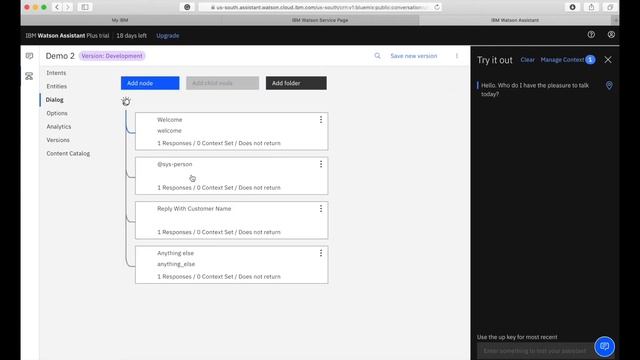Image resolution: width=640 pixels, height=360 pixels.
Task: Open the Skills icon in left rail
Action: [x=29, y=76]
